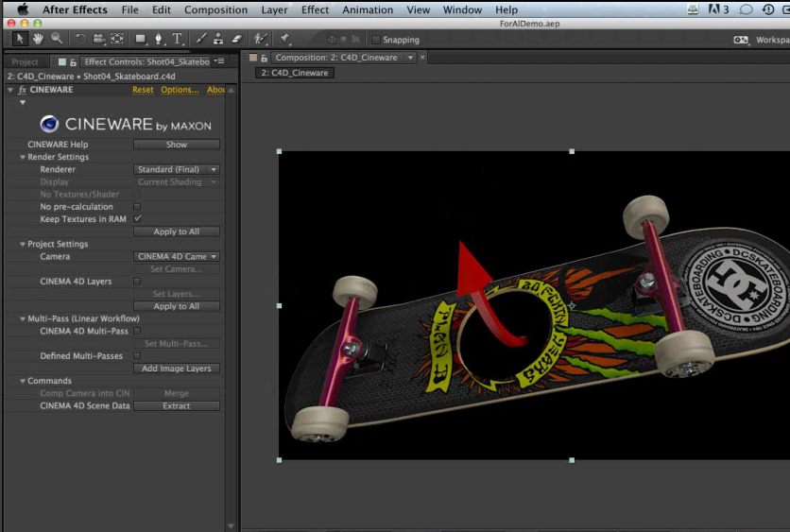Enable the Snapping checkbox
Viewport: 790px width, 532px height.
(375, 40)
